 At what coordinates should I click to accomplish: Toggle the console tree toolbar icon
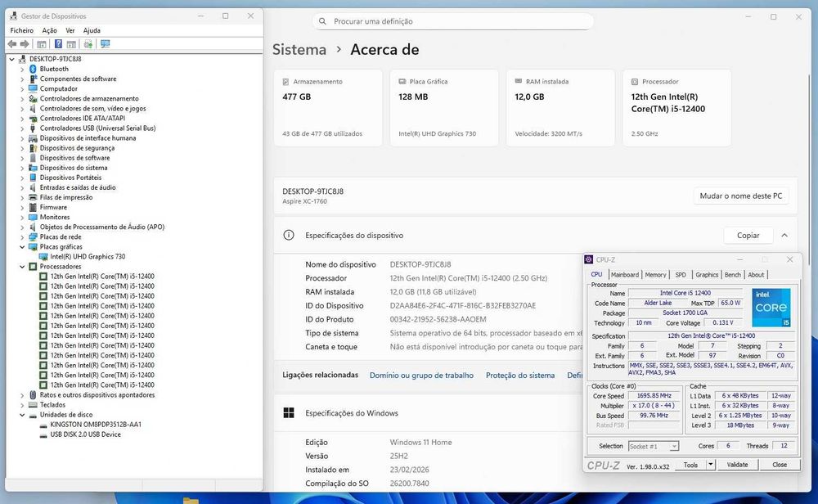click(42, 44)
